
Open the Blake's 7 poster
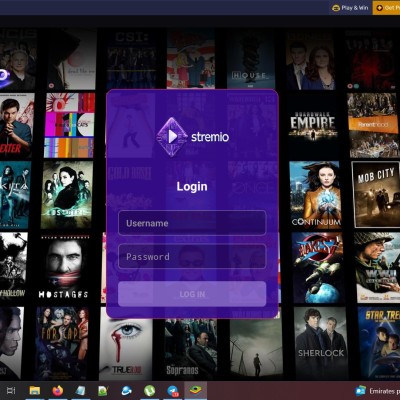pyautogui.click(x=318, y=268)
